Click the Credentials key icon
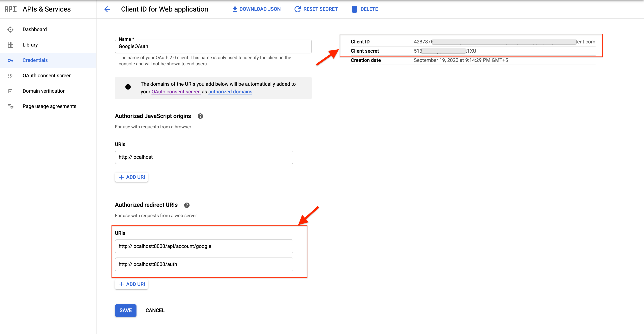The width and height of the screenshot is (644, 334). pyautogui.click(x=10, y=60)
